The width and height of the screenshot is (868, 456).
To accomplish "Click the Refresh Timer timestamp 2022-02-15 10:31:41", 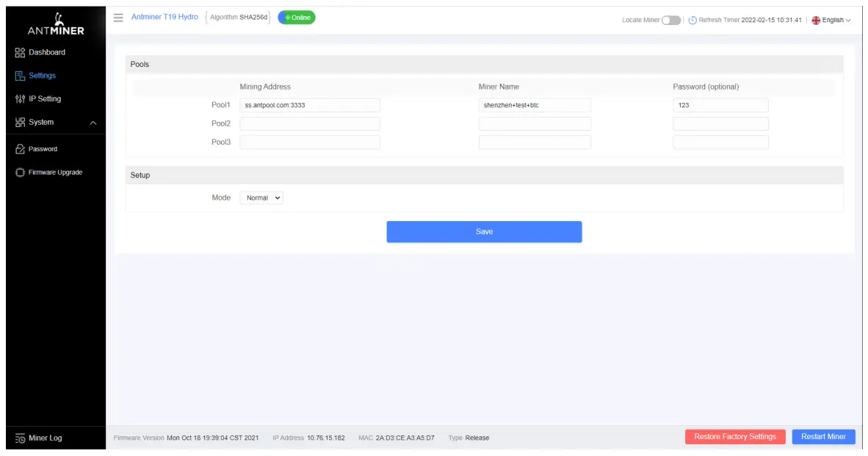I will pos(771,20).
